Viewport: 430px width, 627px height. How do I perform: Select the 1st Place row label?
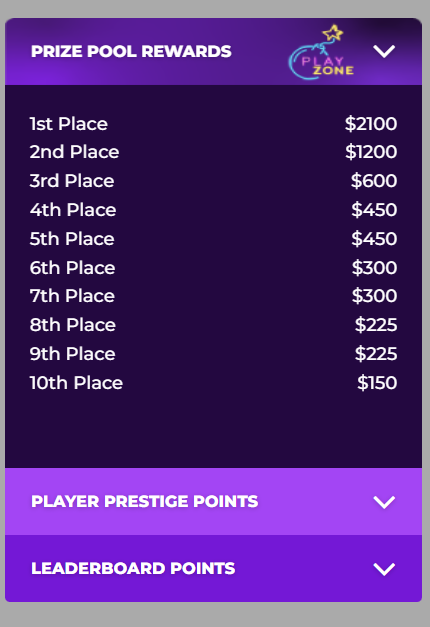click(x=68, y=124)
